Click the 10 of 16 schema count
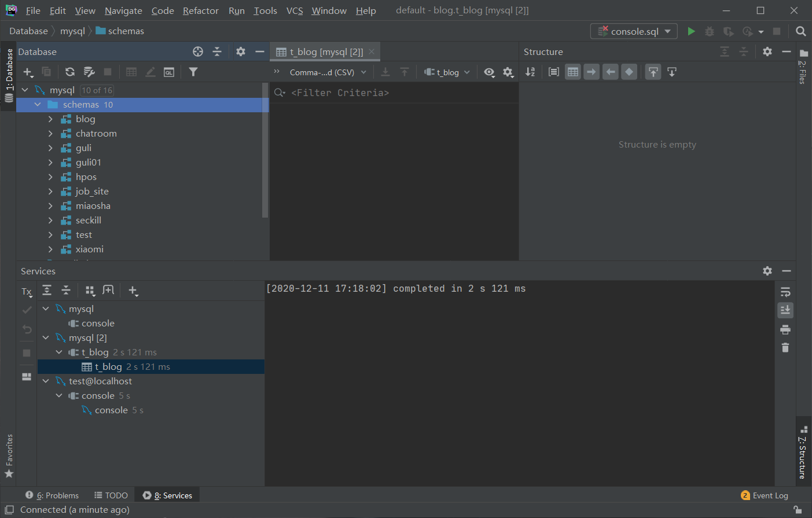This screenshot has width=812, height=518. (97, 90)
